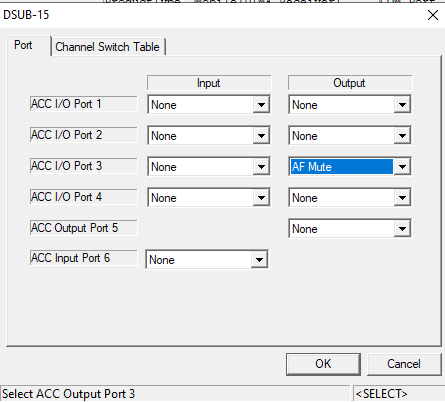This screenshot has height=402, width=445.
Task: Click arrow of AF Mute output dropdown
Action: [402, 167]
